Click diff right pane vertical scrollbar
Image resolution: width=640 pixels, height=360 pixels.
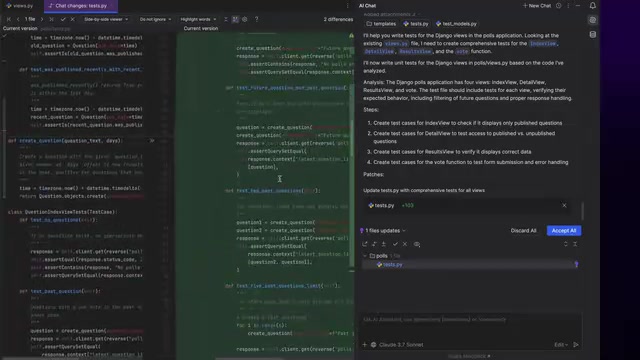[352, 138]
